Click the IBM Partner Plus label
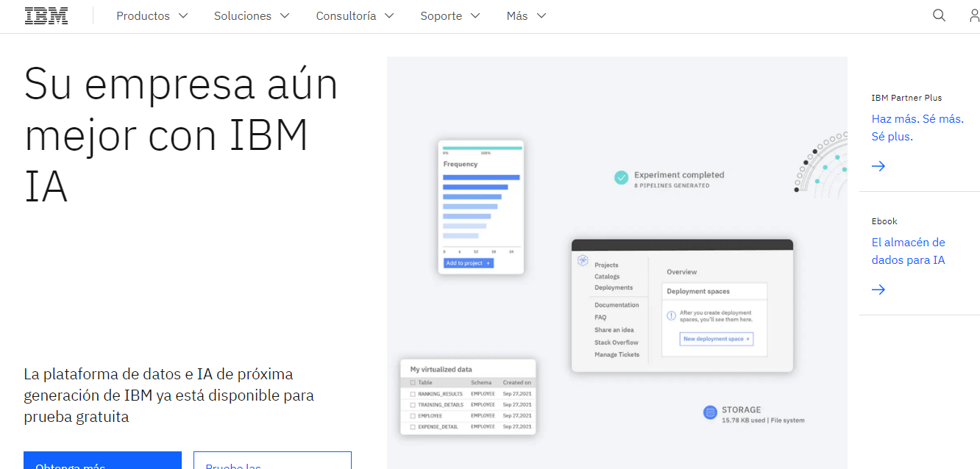The height and width of the screenshot is (469, 980). click(906, 98)
